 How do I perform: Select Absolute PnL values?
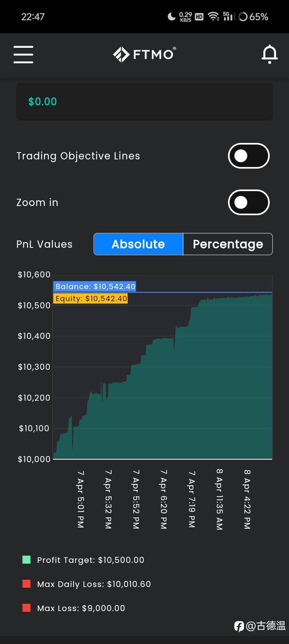[x=138, y=244]
